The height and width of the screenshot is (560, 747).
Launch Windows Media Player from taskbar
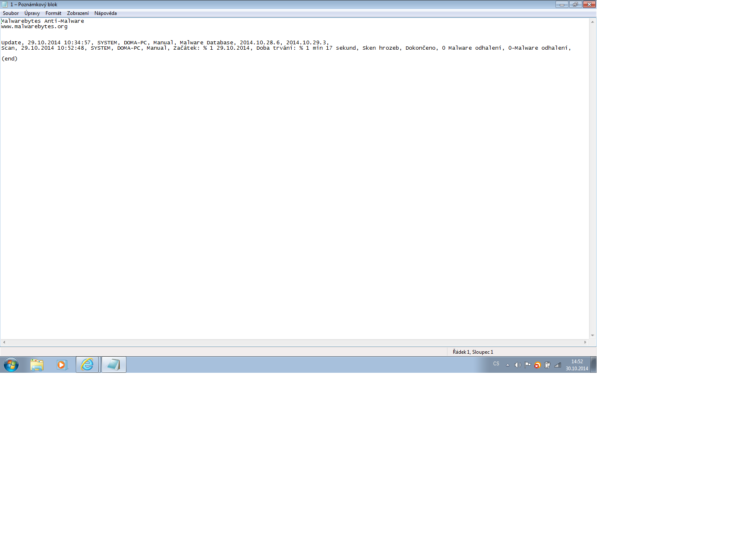click(x=62, y=365)
